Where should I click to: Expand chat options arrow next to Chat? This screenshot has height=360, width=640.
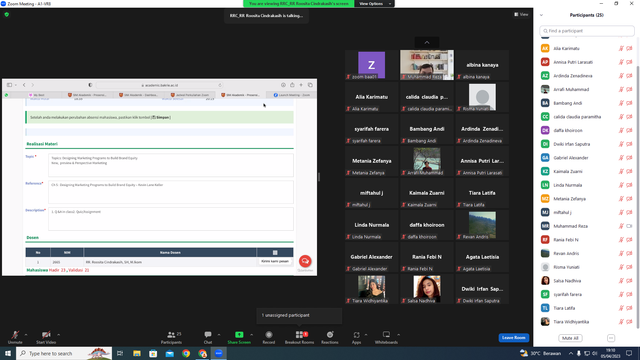tap(219, 335)
